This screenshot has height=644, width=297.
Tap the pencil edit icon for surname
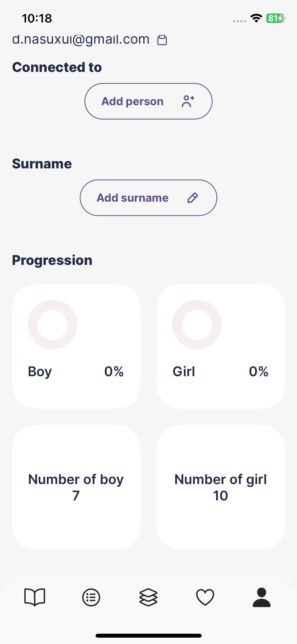click(193, 198)
